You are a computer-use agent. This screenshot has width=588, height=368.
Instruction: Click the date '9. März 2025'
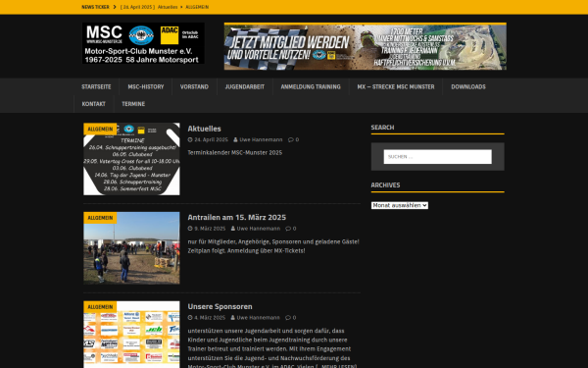click(210, 229)
